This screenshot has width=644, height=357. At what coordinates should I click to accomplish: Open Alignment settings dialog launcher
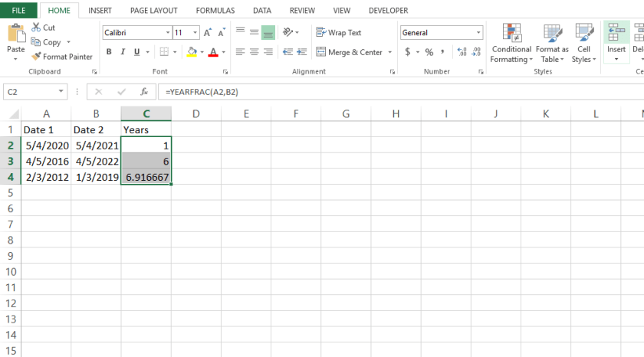pyautogui.click(x=393, y=72)
